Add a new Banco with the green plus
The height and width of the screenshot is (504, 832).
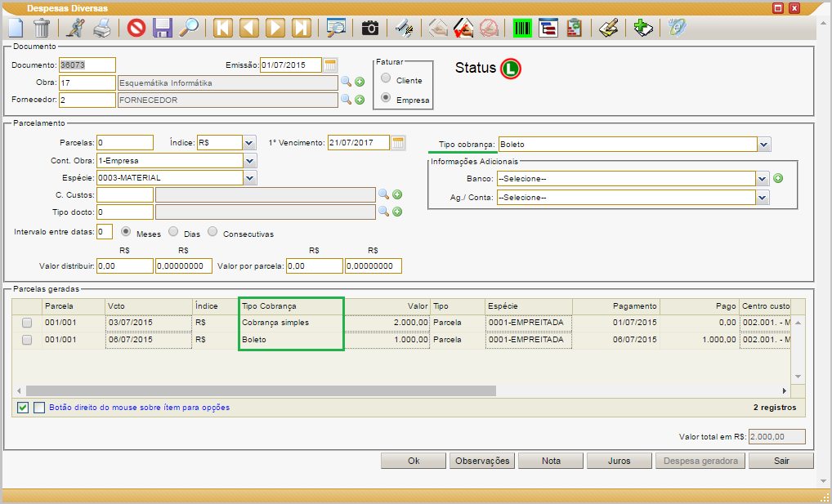tap(778, 178)
